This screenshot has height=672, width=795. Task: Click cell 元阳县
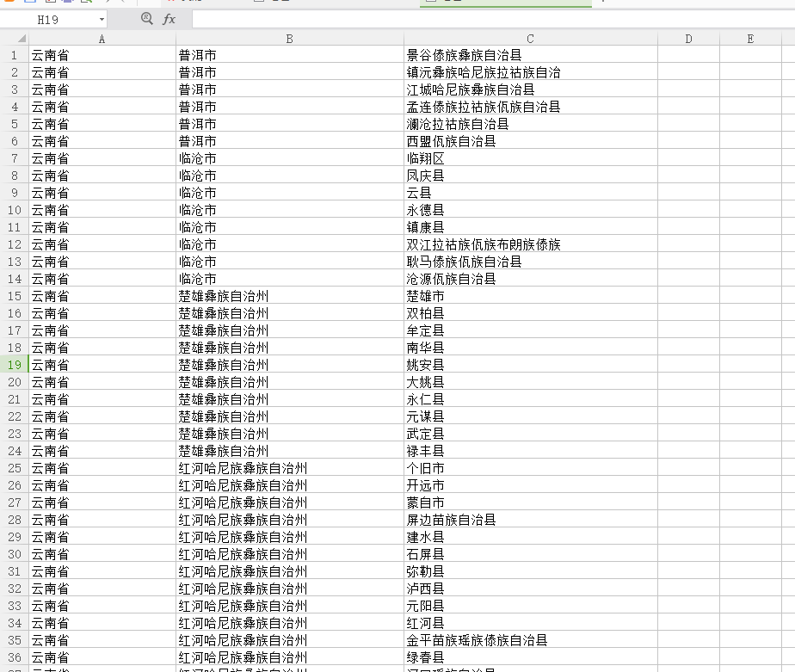point(530,606)
